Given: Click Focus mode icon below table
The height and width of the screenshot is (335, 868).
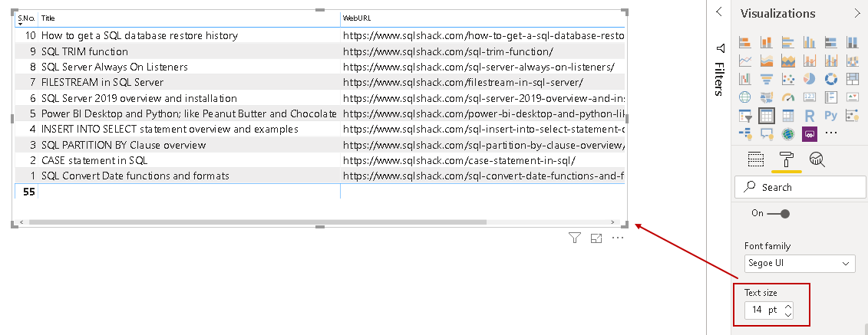Looking at the screenshot, I should point(596,238).
